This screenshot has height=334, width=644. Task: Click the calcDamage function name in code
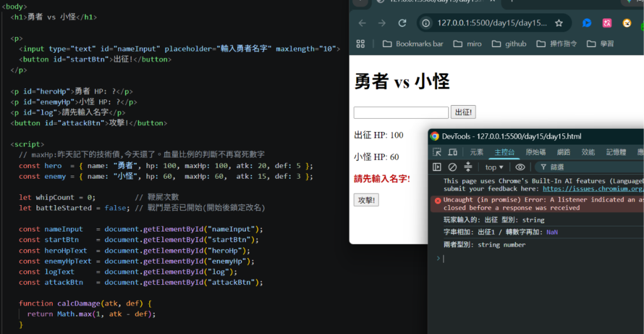point(79,303)
